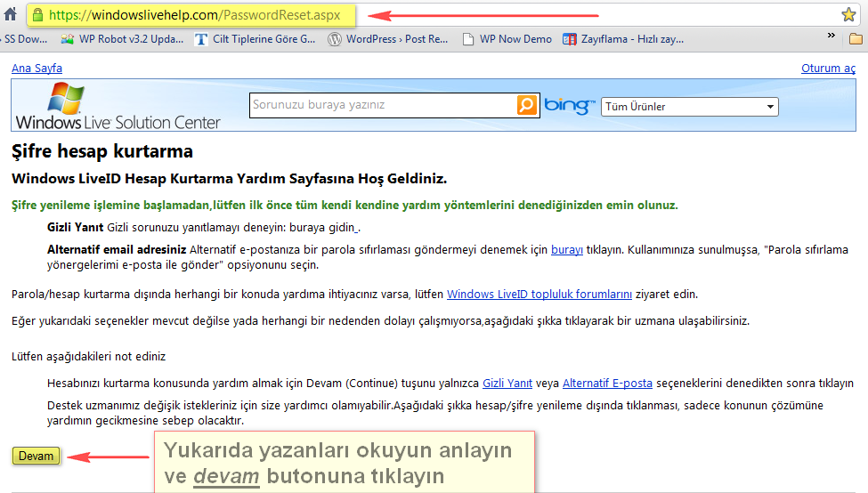This screenshot has width=868, height=493.
Task: Open the Cilt Tiplerine Göre G... bookmark
Action: [256, 39]
